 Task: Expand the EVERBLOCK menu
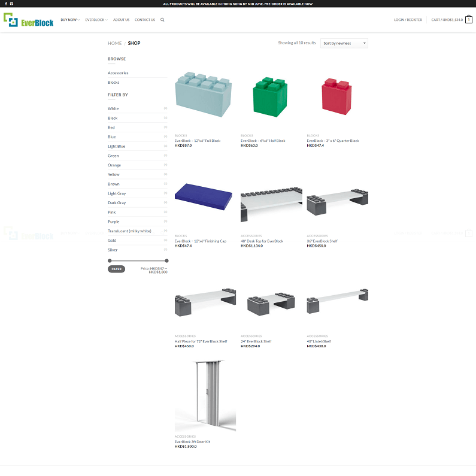tap(96, 20)
